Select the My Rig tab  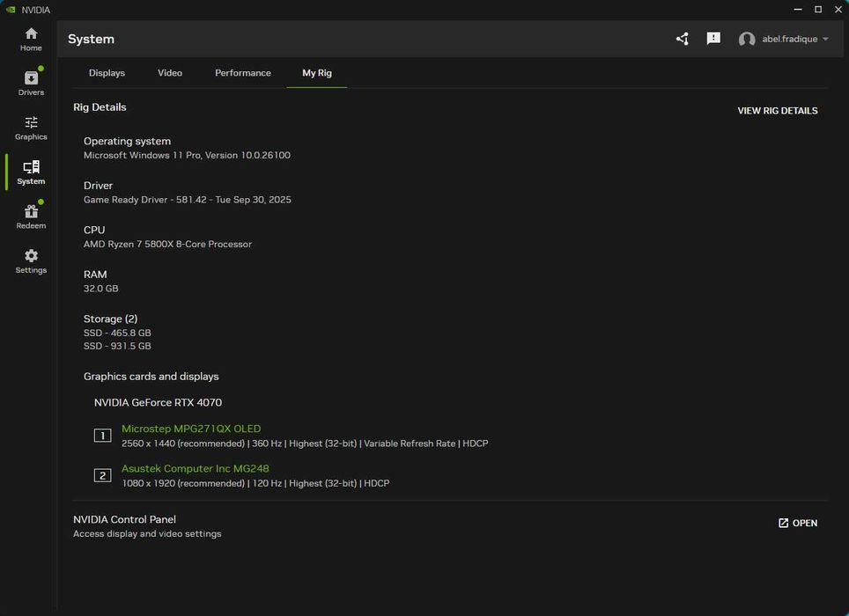point(317,73)
